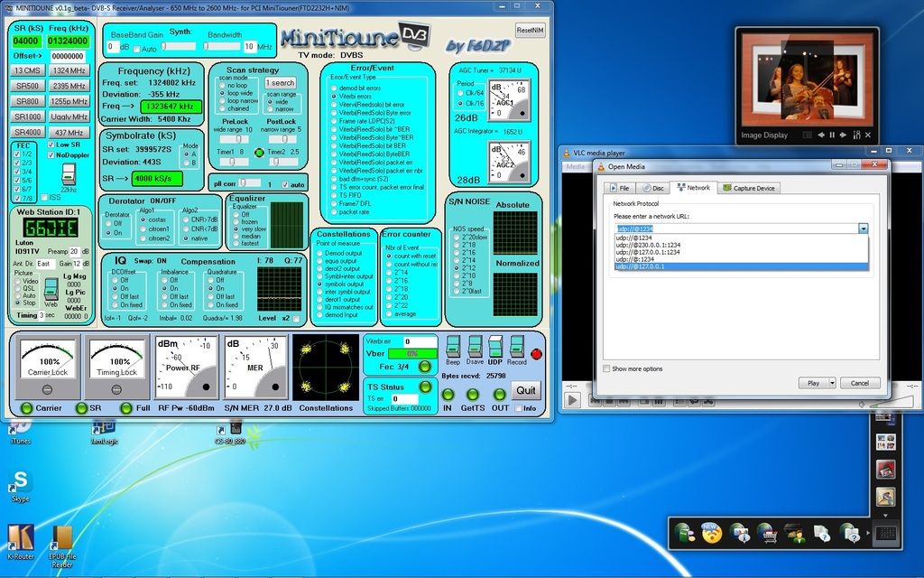Flip the Record switch icon
Image resolution: width=924 pixels, height=578 pixels.
516,346
